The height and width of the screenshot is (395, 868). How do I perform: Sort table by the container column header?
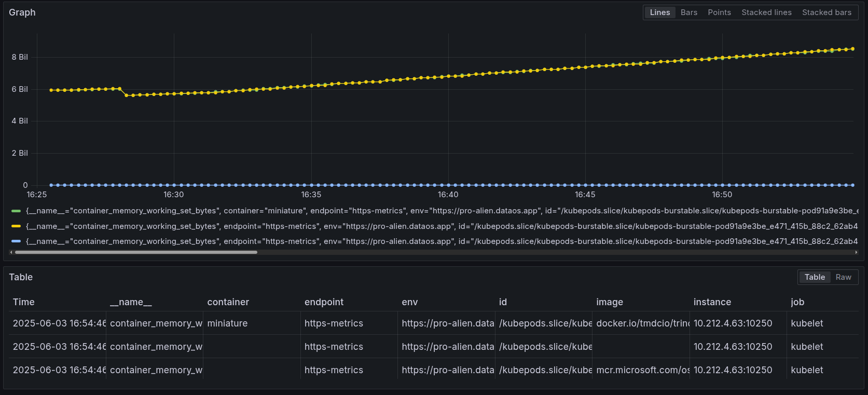(228, 302)
